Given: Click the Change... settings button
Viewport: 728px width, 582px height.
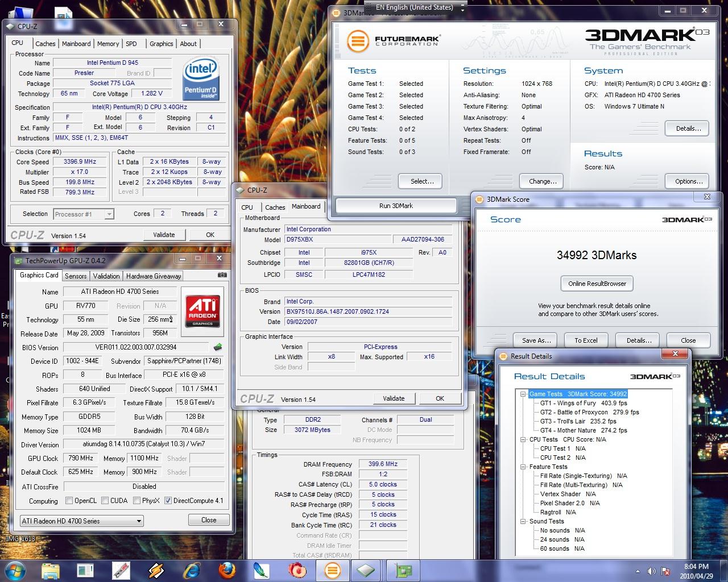Looking at the screenshot, I should tap(543, 181).
